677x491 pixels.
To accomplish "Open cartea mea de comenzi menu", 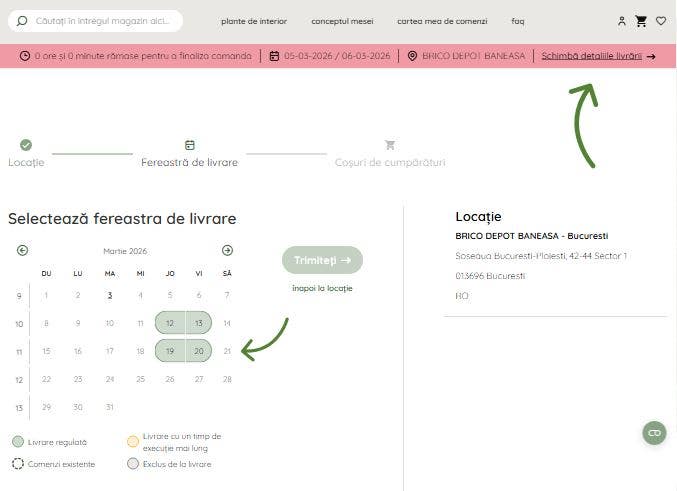I will pos(441,21).
